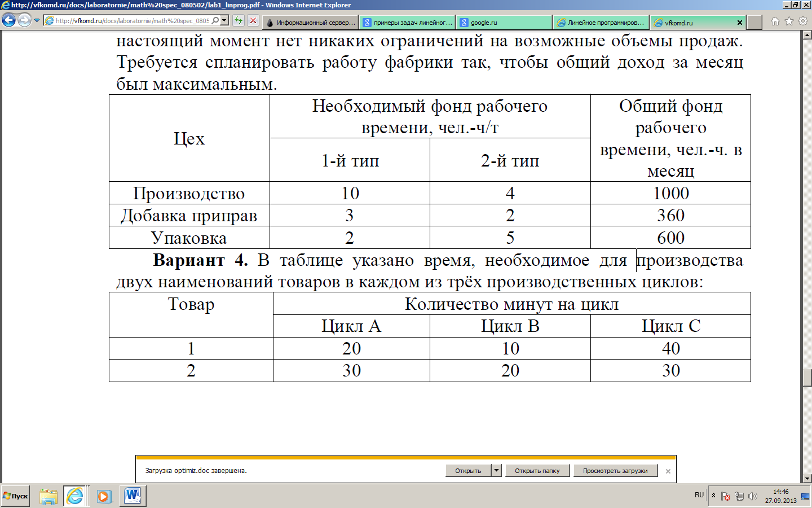Click the Упаковка table cell

tap(189, 238)
